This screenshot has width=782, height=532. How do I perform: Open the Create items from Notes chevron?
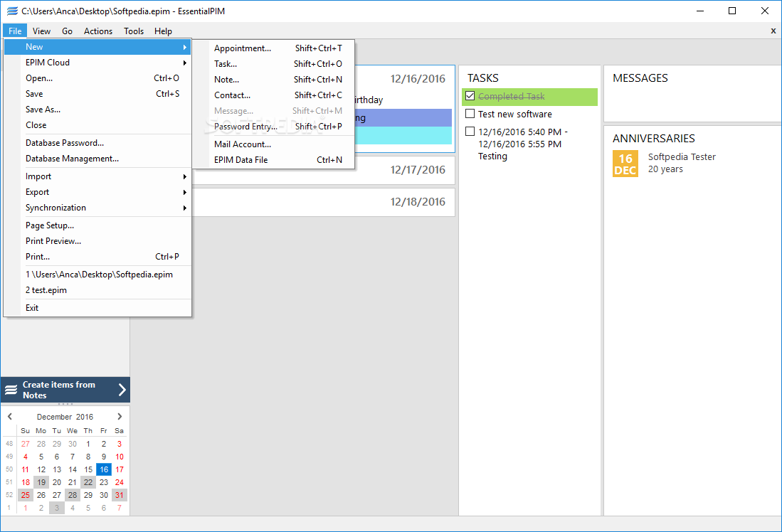122,390
